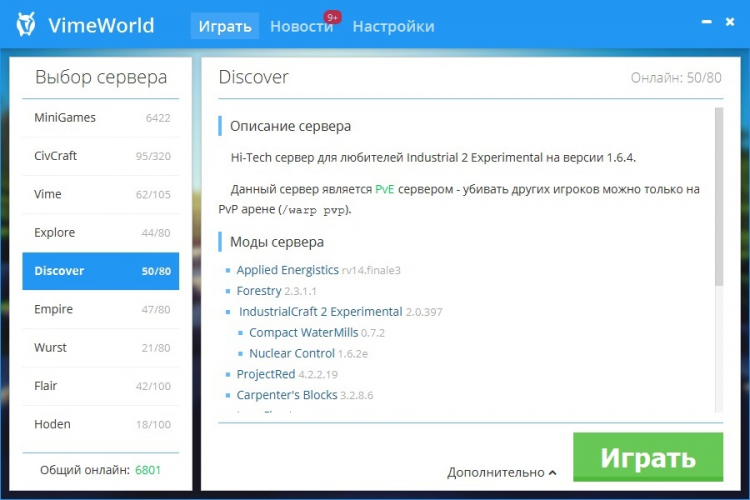Click the Applied Energistics mod link
750x500 pixels.
[287, 270]
